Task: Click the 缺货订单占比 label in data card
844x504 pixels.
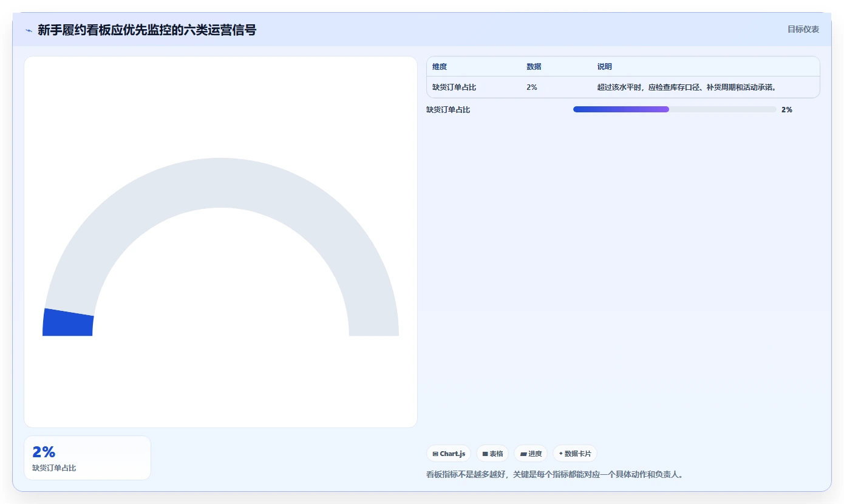Action: tap(54, 468)
